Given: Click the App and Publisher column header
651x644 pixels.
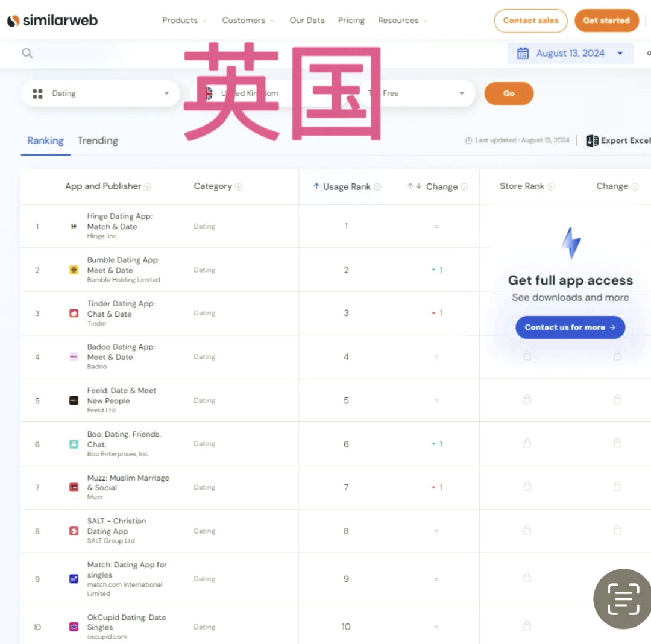Looking at the screenshot, I should point(103,186).
